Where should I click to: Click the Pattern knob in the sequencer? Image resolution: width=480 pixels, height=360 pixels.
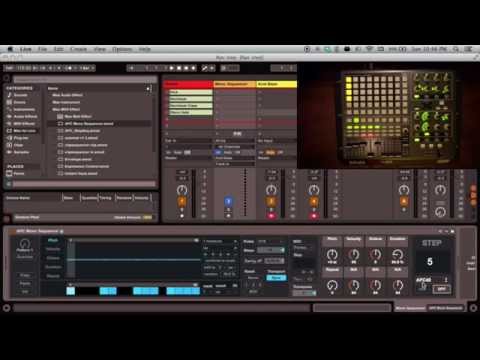(x=25, y=244)
